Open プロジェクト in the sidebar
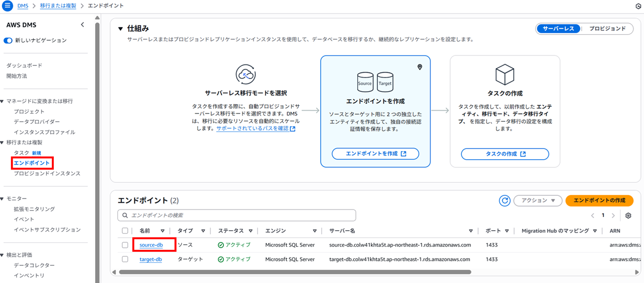The width and height of the screenshot is (644, 283). click(x=29, y=112)
